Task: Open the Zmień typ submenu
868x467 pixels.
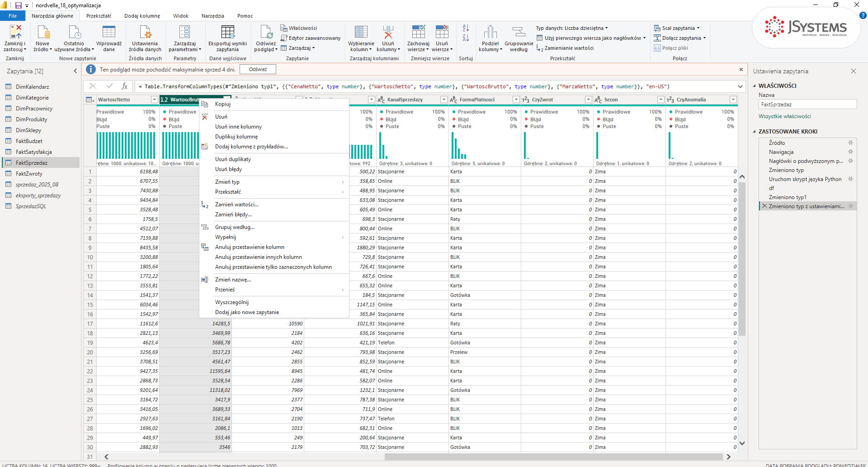Action: [x=274, y=182]
